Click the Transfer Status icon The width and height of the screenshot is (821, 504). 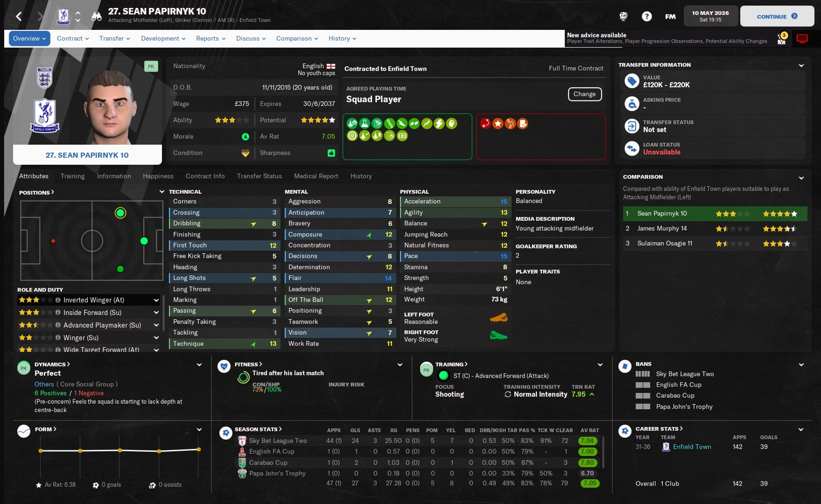(x=632, y=126)
